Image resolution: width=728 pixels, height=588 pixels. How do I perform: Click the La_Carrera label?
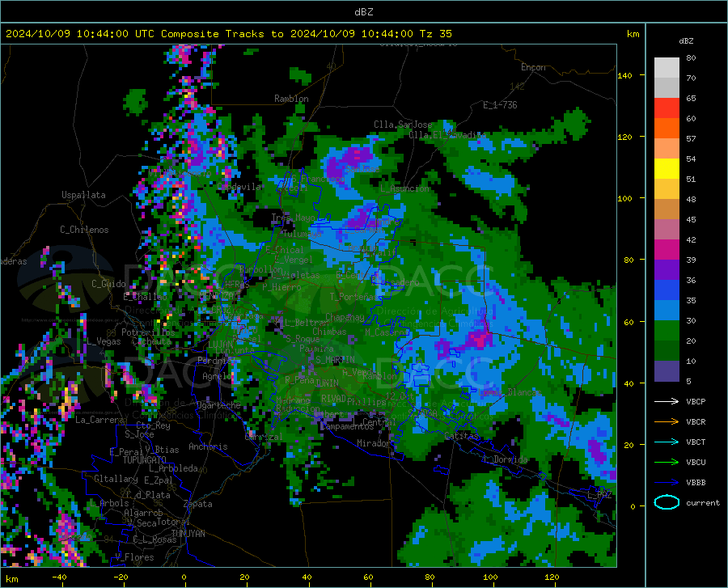[99, 420]
